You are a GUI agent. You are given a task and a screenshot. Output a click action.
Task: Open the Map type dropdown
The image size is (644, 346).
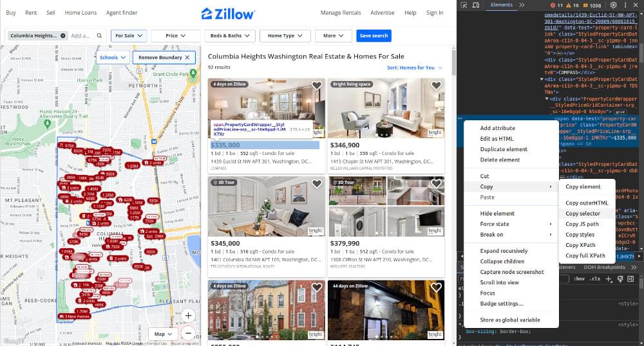[163, 334]
